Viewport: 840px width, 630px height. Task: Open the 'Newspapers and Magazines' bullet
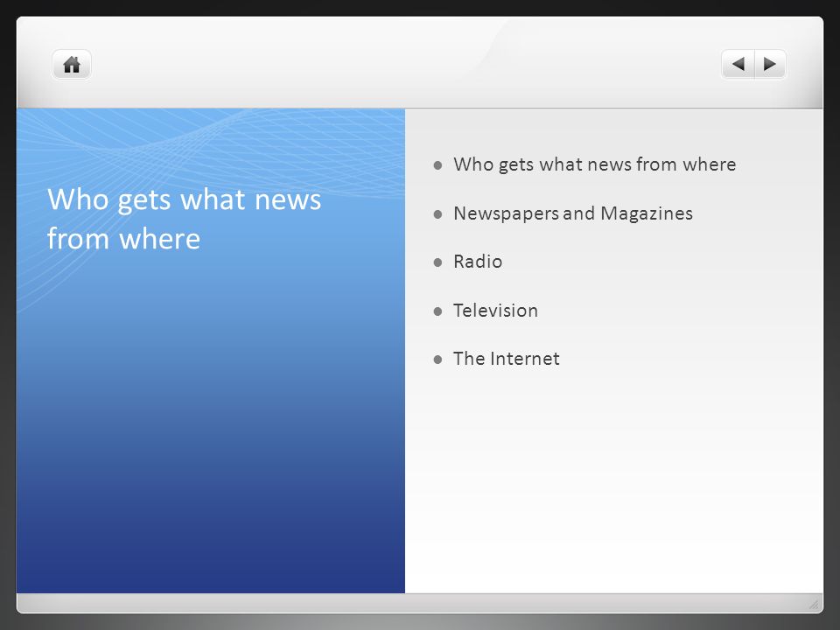click(x=572, y=213)
